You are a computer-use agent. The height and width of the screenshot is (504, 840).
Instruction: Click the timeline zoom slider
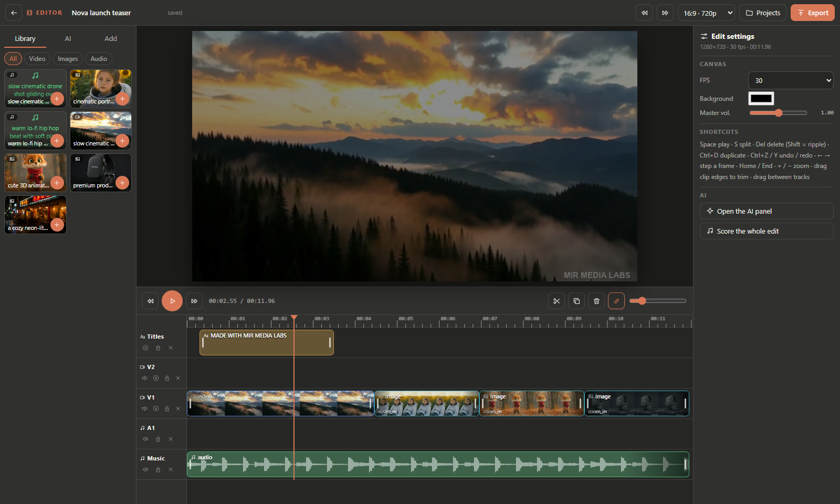coord(658,301)
